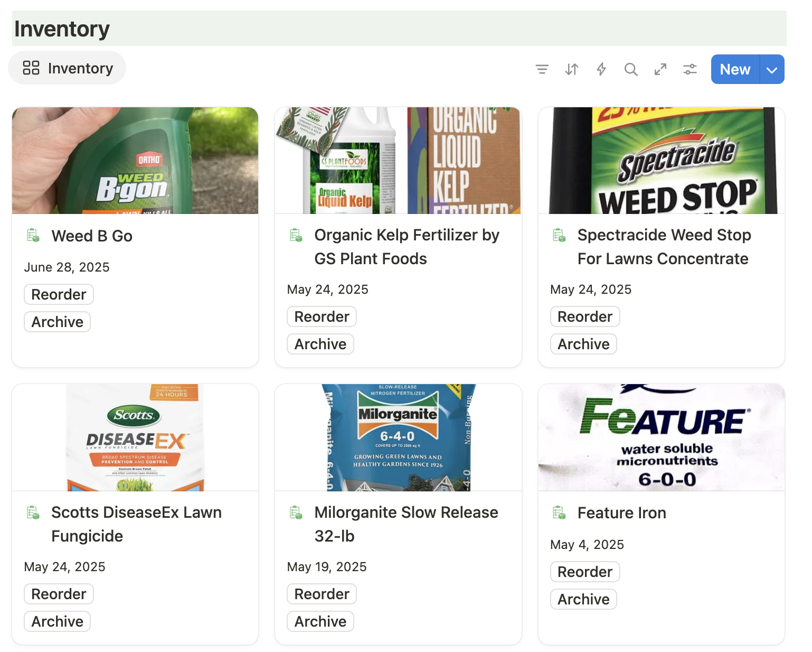Click the New button

point(735,70)
